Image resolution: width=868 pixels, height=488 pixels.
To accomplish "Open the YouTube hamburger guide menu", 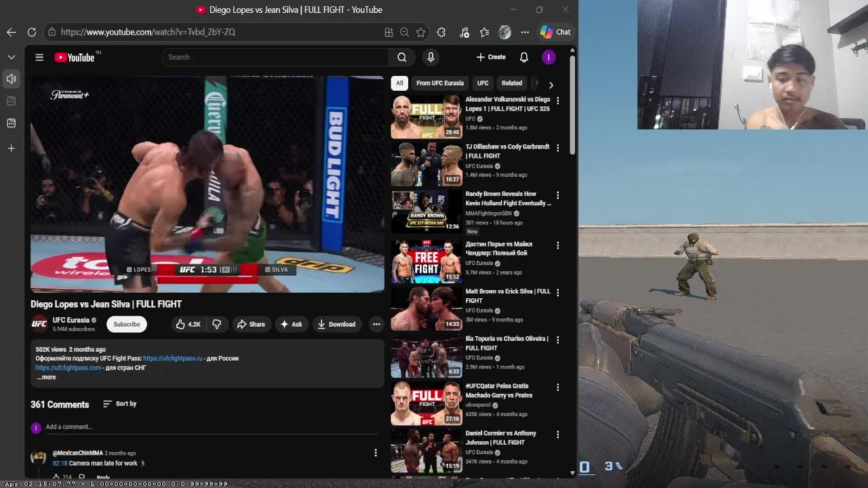I will point(39,58).
